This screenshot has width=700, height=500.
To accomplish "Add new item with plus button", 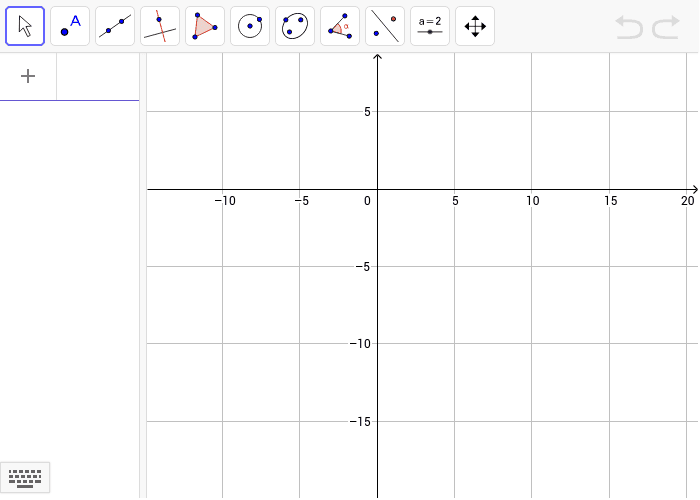I will [28, 76].
